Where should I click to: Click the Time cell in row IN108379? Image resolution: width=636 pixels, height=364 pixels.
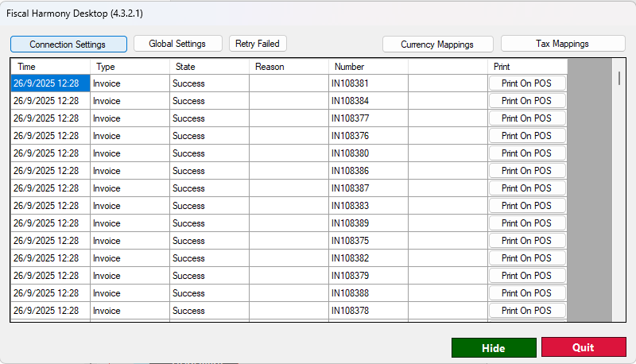tap(50, 275)
